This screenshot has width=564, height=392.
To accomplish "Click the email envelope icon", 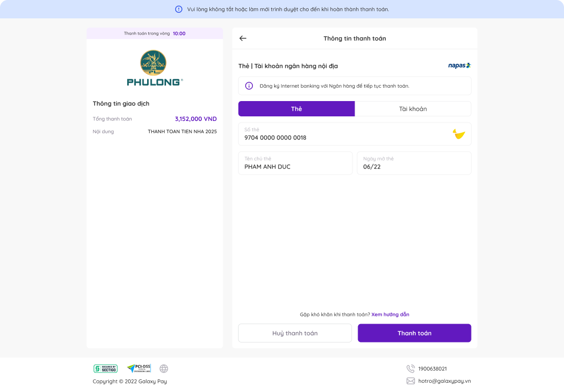I will pyautogui.click(x=410, y=381).
